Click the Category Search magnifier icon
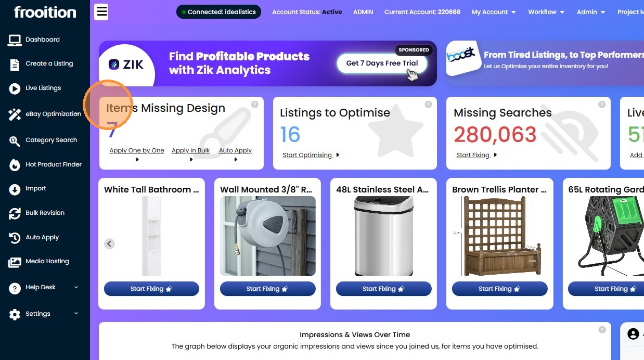Image resolution: width=644 pixels, height=360 pixels. click(15, 140)
